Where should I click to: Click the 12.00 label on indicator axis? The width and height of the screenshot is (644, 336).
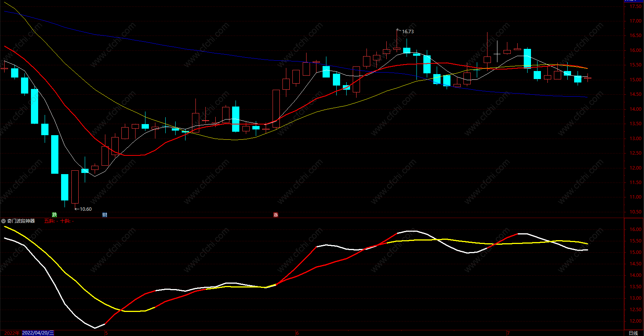pyautogui.click(x=636, y=321)
